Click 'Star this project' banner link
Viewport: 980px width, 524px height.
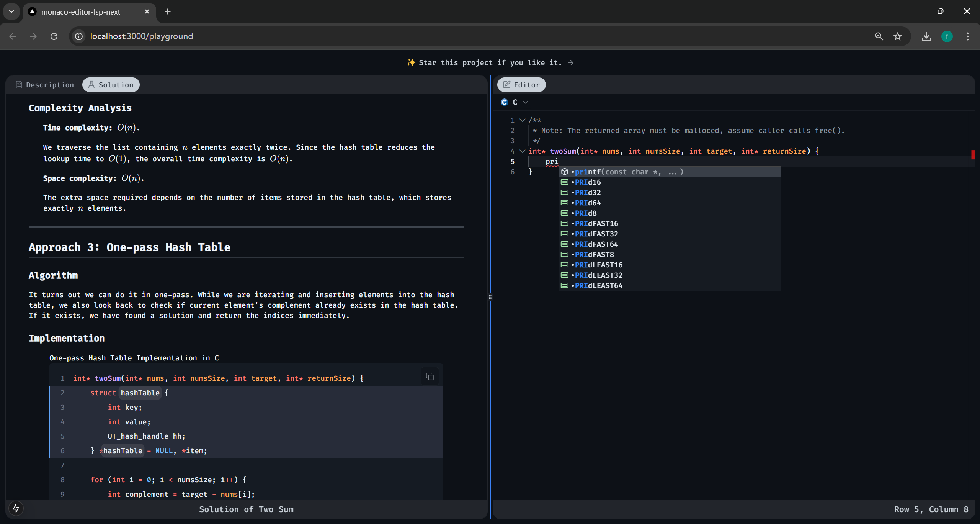click(x=490, y=62)
